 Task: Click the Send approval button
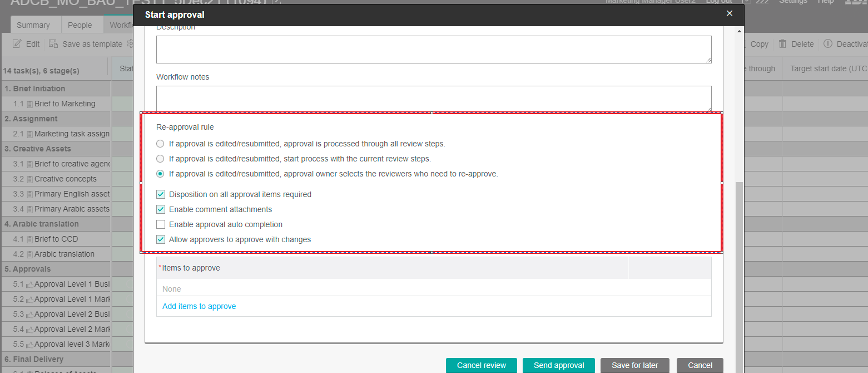558,365
